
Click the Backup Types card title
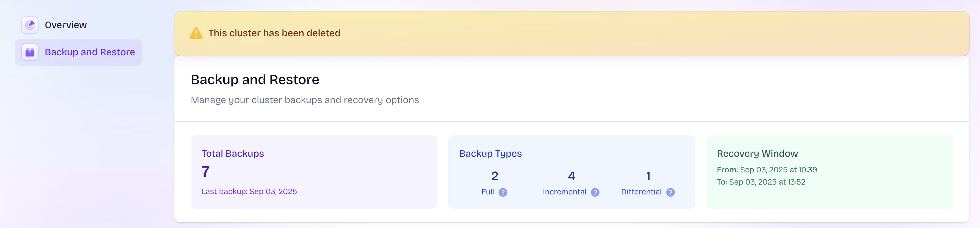490,153
